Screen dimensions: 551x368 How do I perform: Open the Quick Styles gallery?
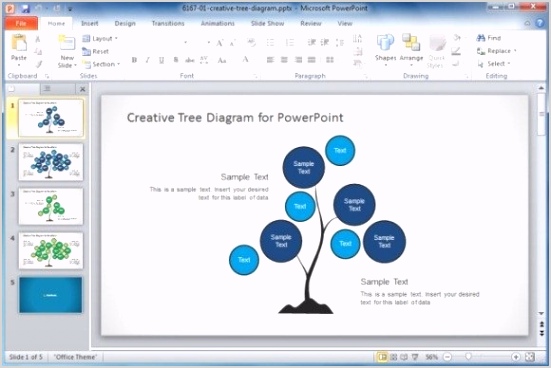[x=437, y=51]
